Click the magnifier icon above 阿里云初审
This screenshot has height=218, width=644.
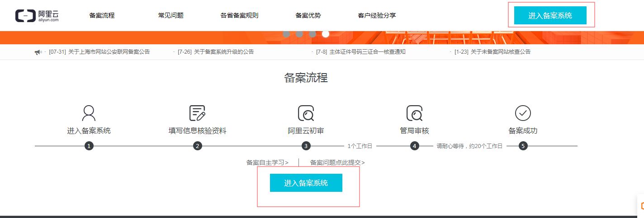(x=306, y=113)
